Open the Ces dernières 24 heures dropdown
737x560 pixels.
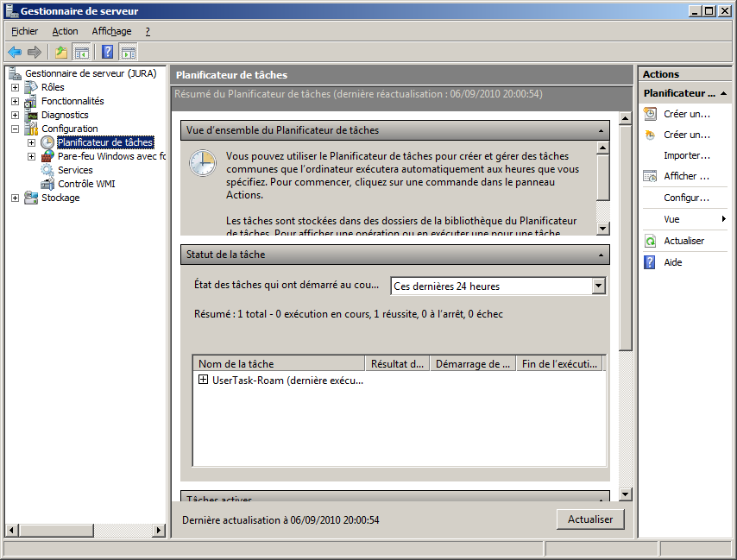pyautogui.click(x=599, y=286)
